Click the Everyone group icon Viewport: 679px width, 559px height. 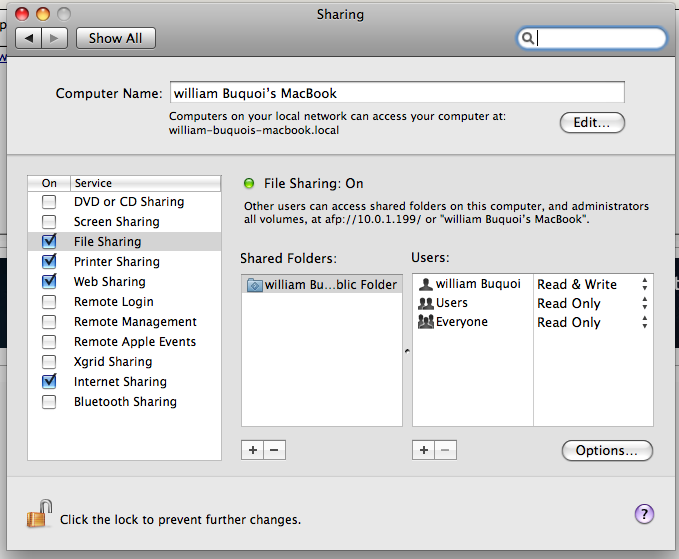426,322
